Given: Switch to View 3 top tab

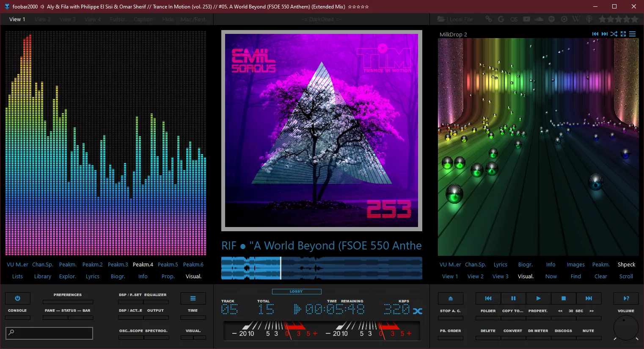Looking at the screenshot, I should coord(68,19).
